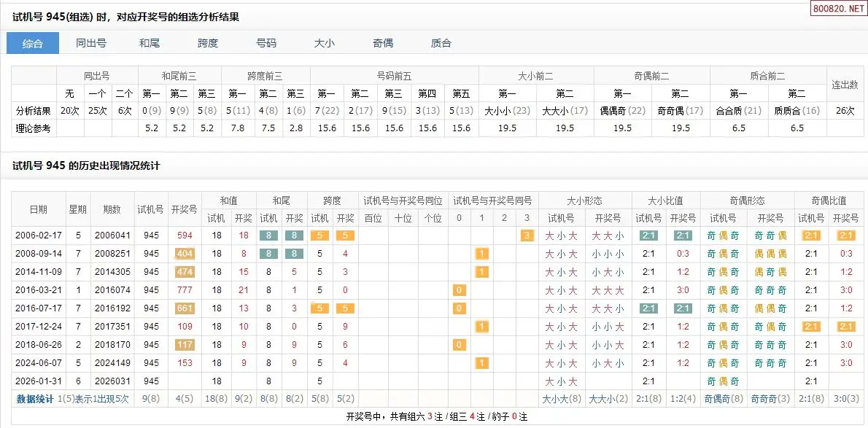Screen dimensions: 868x428
Task: Open the 同出号 tab
Action: (x=91, y=43)
